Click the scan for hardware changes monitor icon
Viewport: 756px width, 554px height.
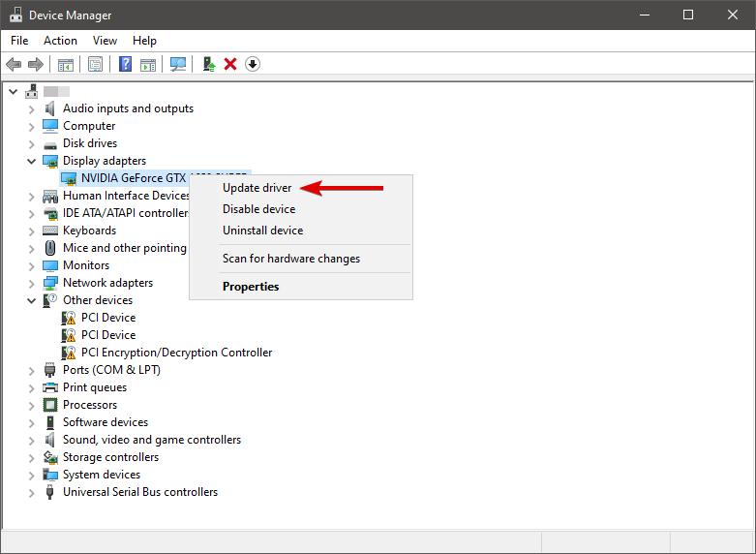tap(178, 64)
